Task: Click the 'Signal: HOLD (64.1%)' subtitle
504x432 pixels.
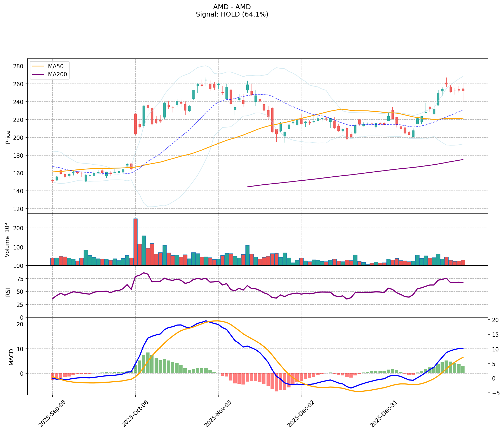Action: click(232, 14)
